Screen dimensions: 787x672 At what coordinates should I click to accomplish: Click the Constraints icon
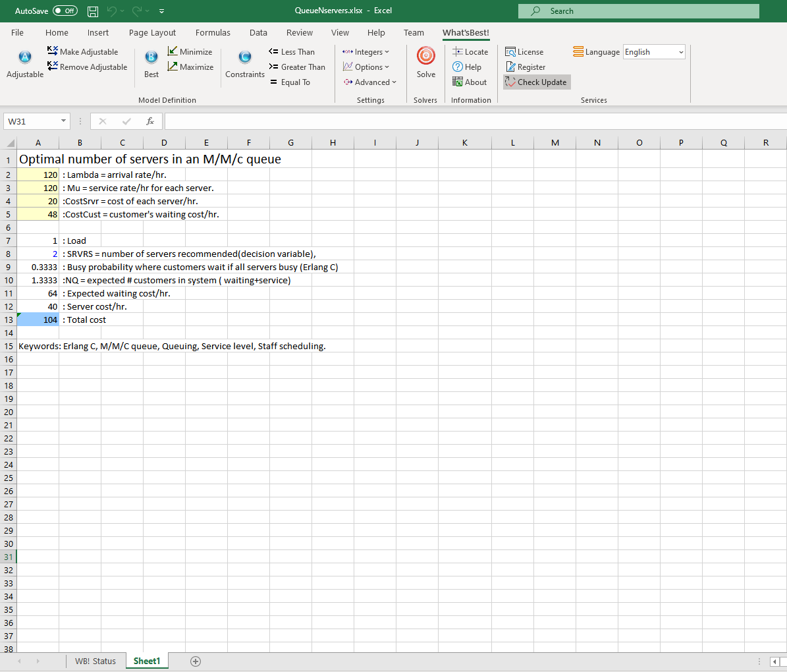pyautogui.click(x=244, y=57)
